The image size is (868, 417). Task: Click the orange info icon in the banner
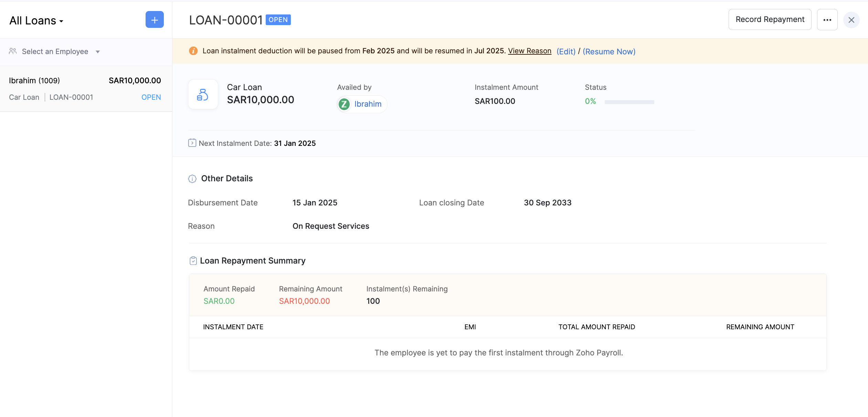pyautogui.click(x=193, y=51)
